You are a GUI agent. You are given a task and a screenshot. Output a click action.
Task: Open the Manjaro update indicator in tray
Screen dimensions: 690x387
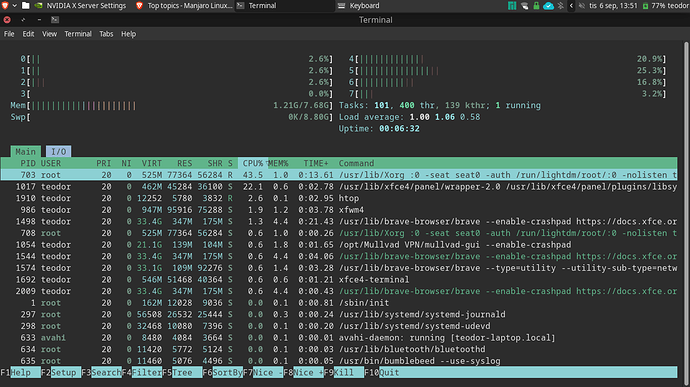512,6
